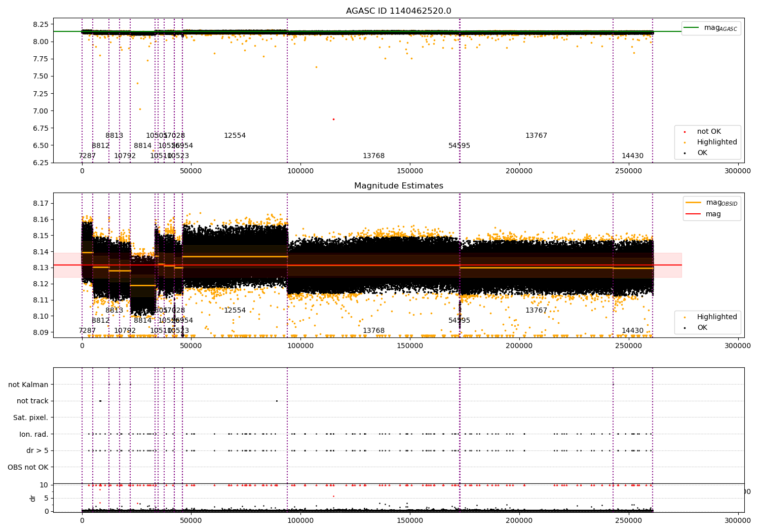
Task: Click obsid label "7287" in the Magnitude Estimates plot
Action: [x=87, y=331]
